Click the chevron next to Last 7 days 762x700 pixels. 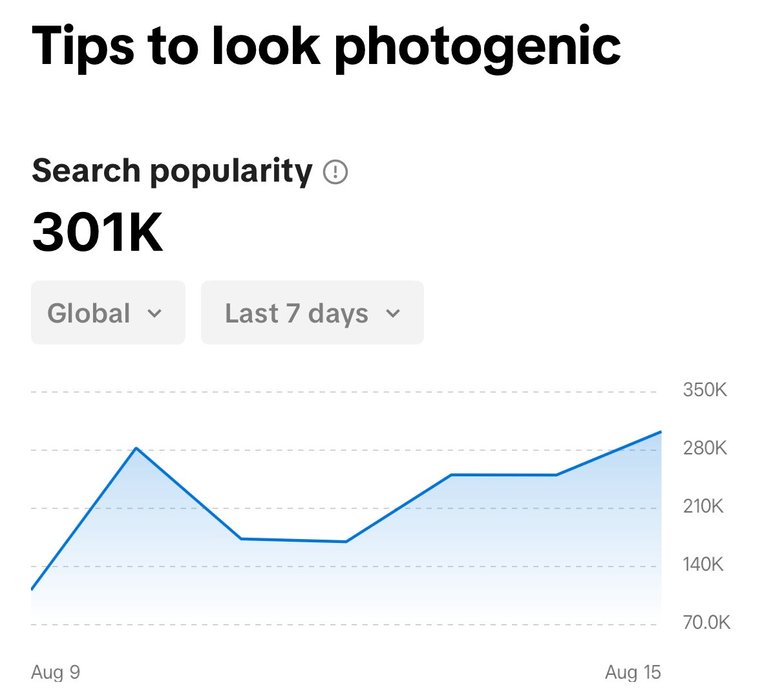[393, 314]
